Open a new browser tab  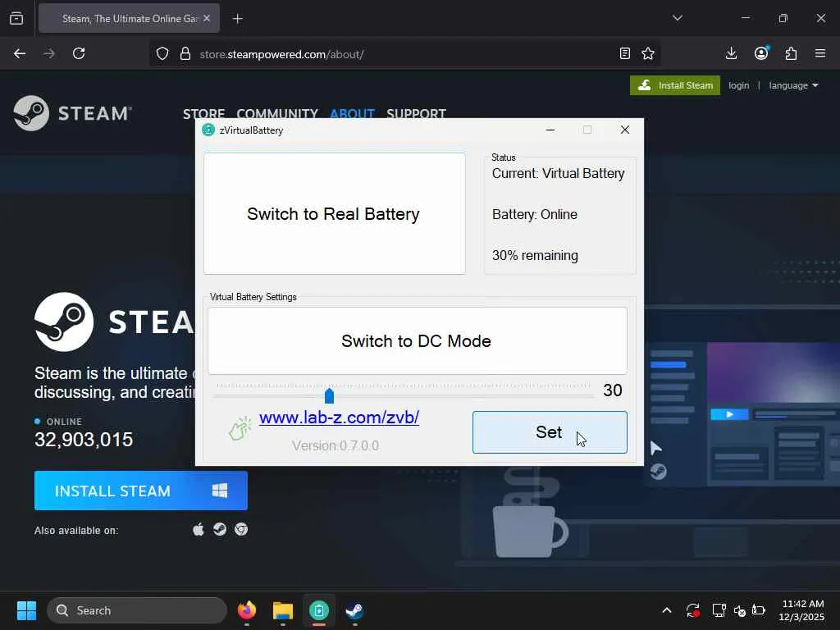point(238,19)
